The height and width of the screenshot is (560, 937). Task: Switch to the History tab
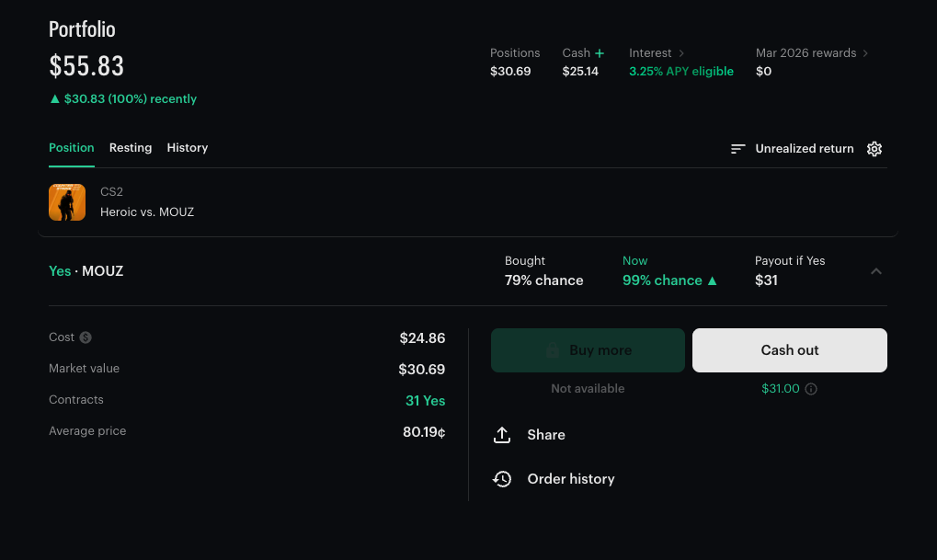[188, 148]
